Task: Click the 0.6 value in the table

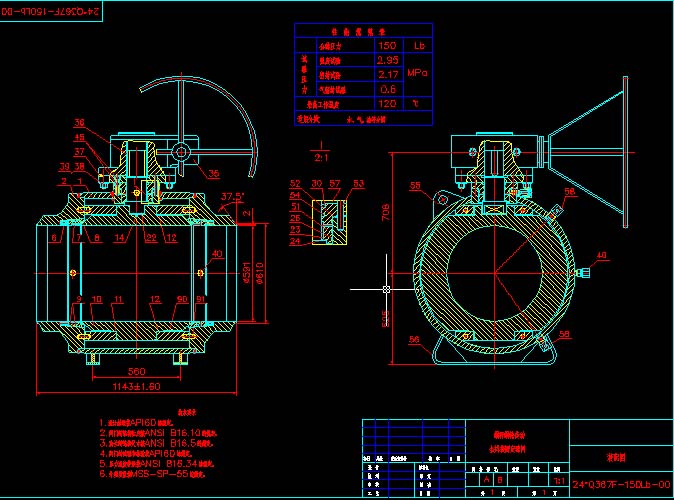Action: [x=388, y=89]
